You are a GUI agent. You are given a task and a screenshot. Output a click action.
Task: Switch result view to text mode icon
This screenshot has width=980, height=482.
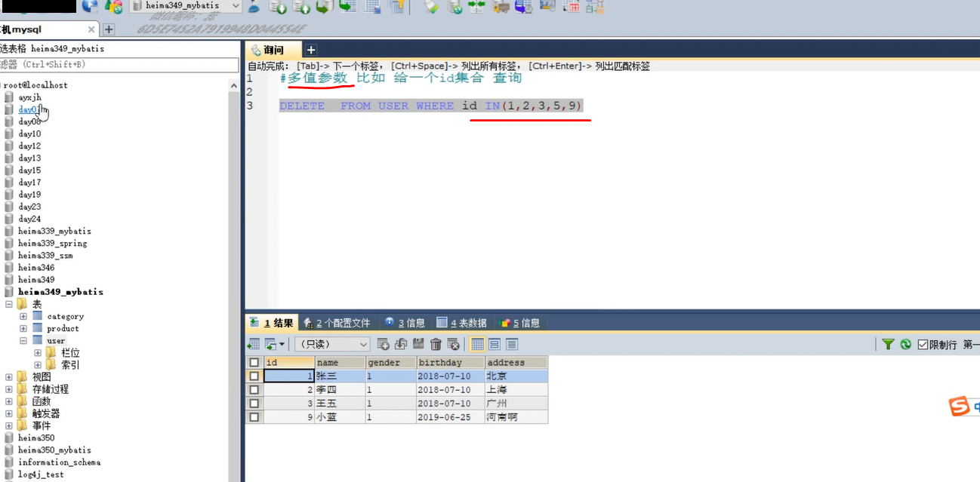pyautogui.click(x=513, y=344)
